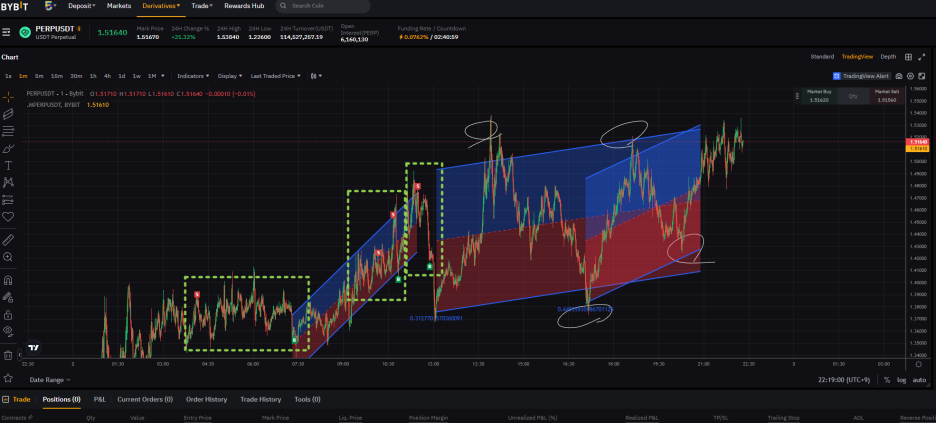Select the ruler measure tool
The height and width of the screenshot is (423, 936).
(x=8, y=240)
